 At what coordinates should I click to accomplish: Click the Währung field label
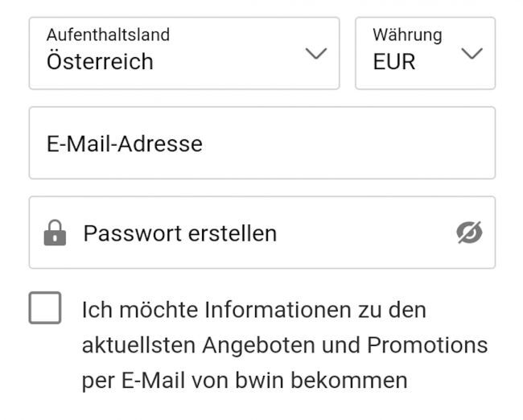407,35
